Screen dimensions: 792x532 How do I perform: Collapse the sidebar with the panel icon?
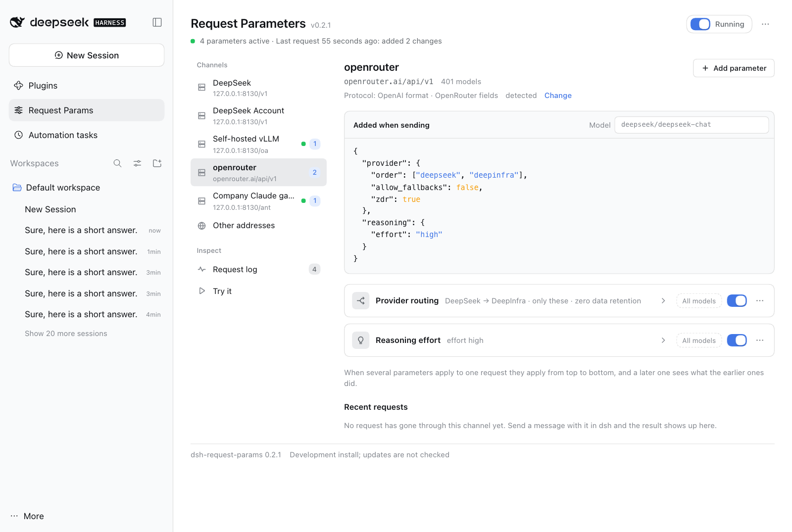(157, 22)
